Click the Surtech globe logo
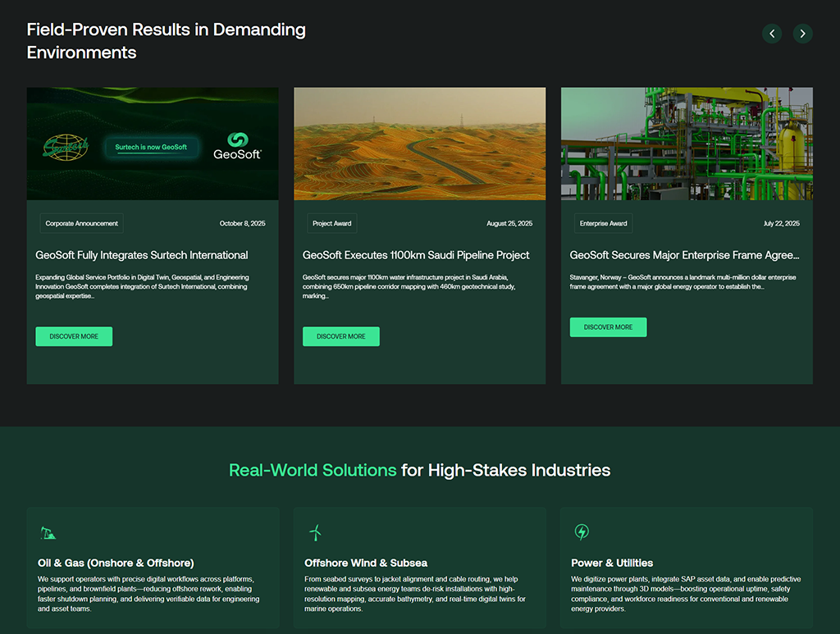 tap(66, 148)
